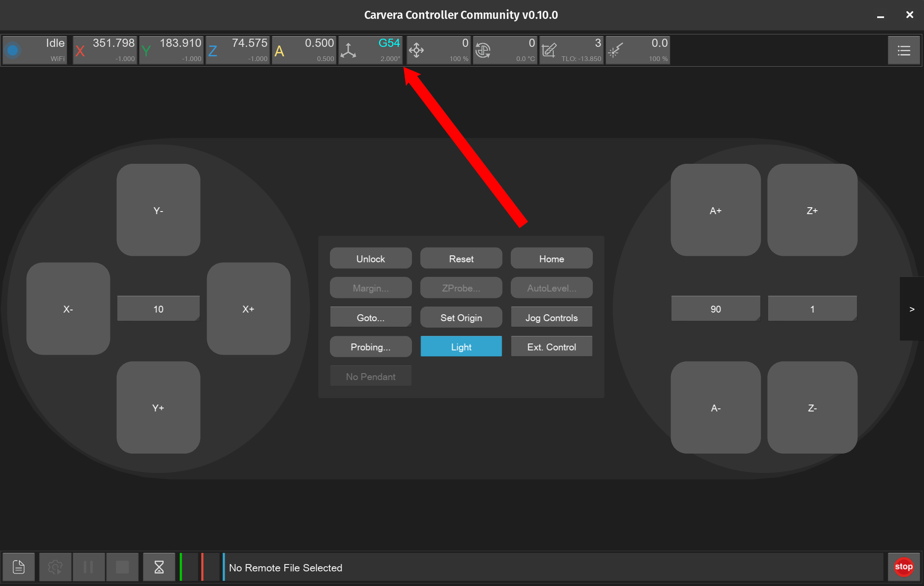
Task: Open the Z step size 1 dropdown
Action: pyautogui.click(x=812, y=309)
